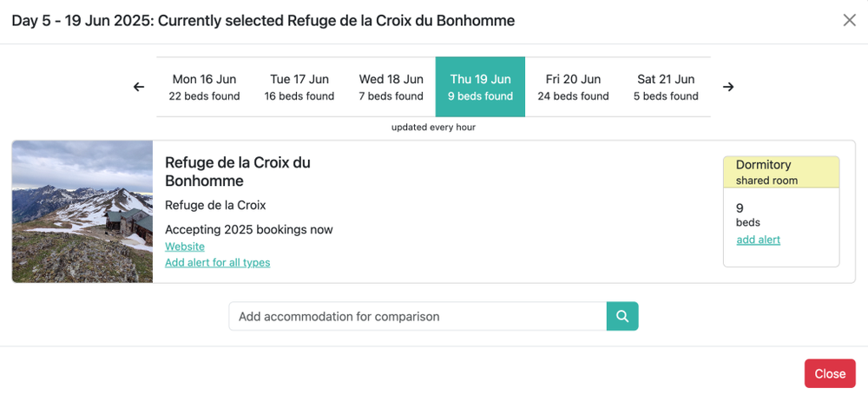868x395 pixels.
Task: Select the yellow Dormitory shared room header
Action: coord(781,172)
